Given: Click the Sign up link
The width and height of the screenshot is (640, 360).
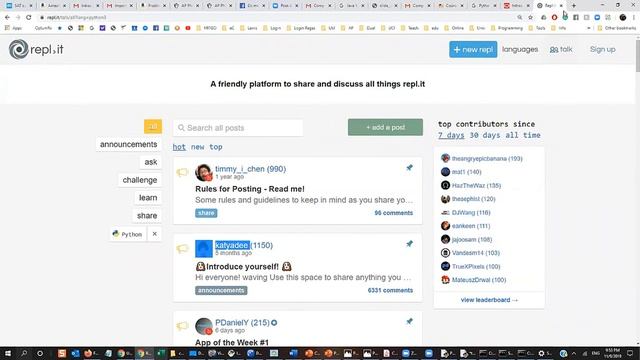Looking at the screenshot, I should click(602, 49).
